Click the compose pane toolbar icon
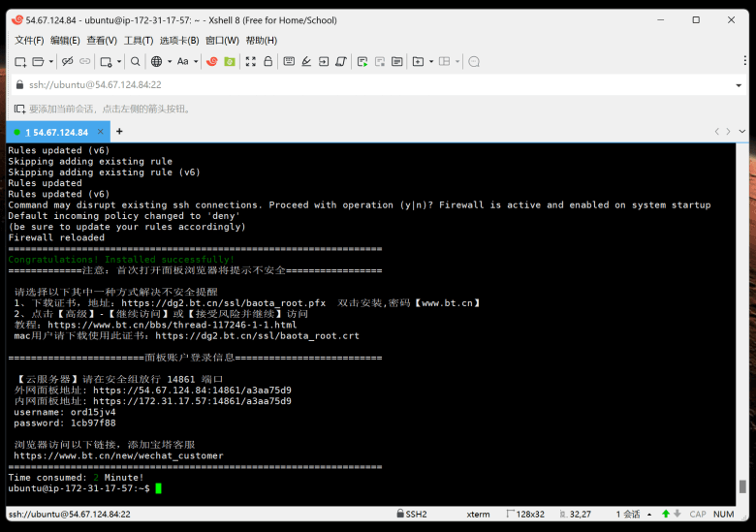 pyautogui.click(x=396, y=61)
